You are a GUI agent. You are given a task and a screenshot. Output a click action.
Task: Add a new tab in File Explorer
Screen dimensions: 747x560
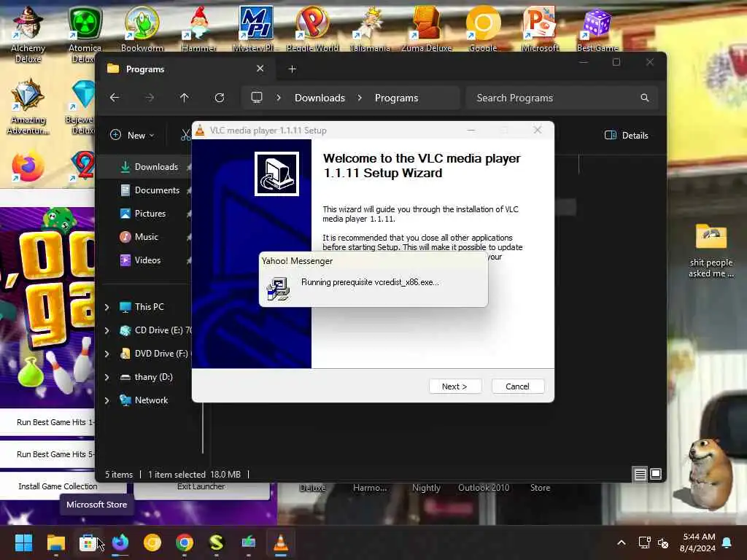[x=292, y=69]
